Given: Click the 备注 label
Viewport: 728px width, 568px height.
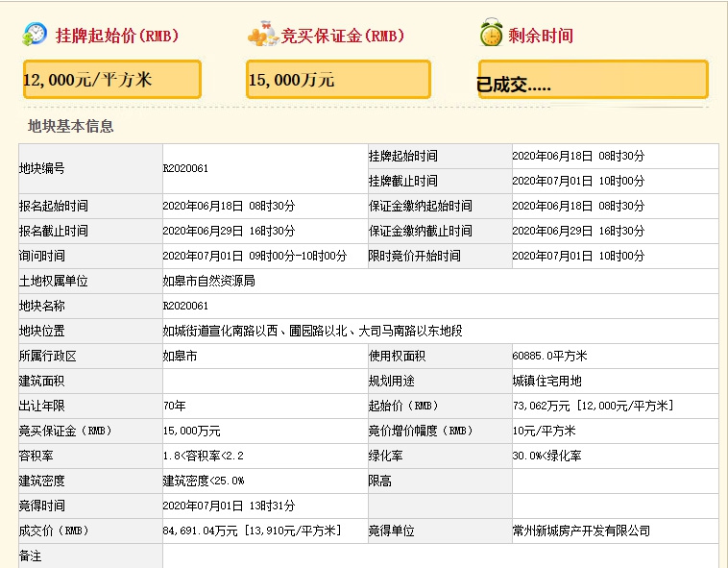Looking at the screenshot, I should point(31,556).
